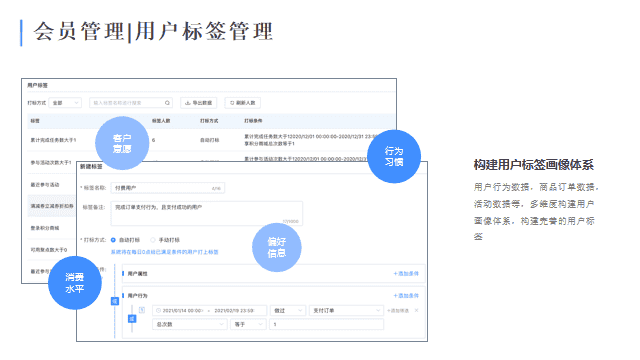Open the 总次数 dropdown
This screenshot has height=360, width=640.
pos(190,324)
